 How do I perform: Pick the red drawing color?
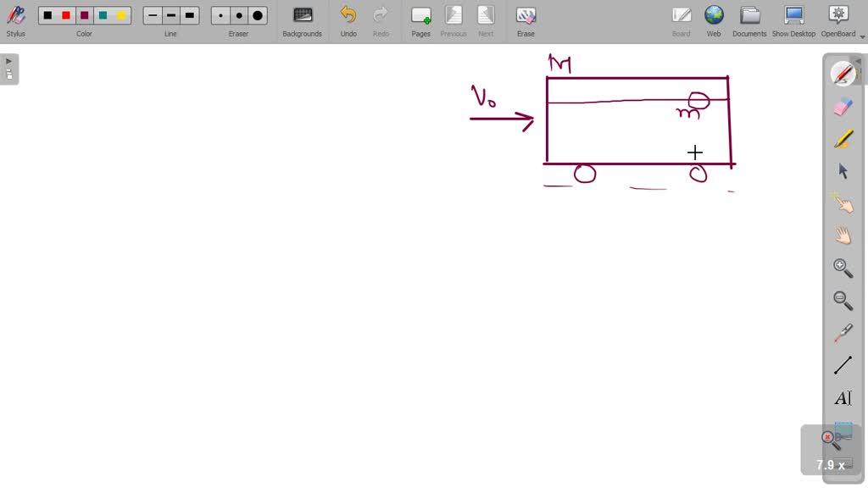tap(65, 14)
